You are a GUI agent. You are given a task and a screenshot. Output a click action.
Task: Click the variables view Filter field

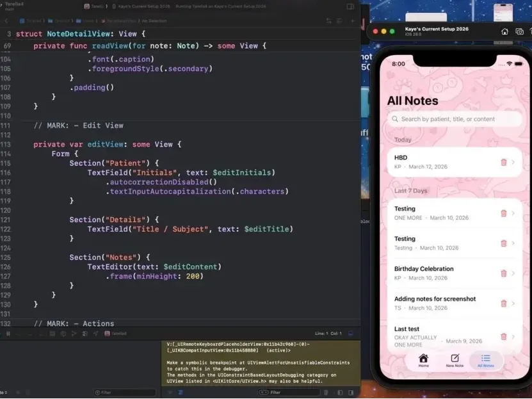125,393
